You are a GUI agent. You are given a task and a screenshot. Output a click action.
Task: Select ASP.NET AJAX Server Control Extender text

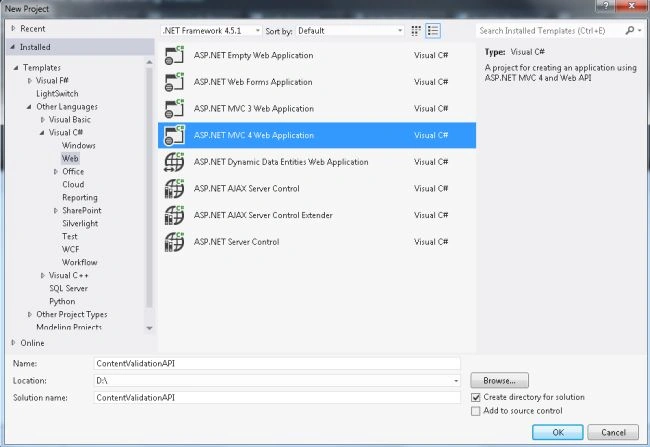263,215
